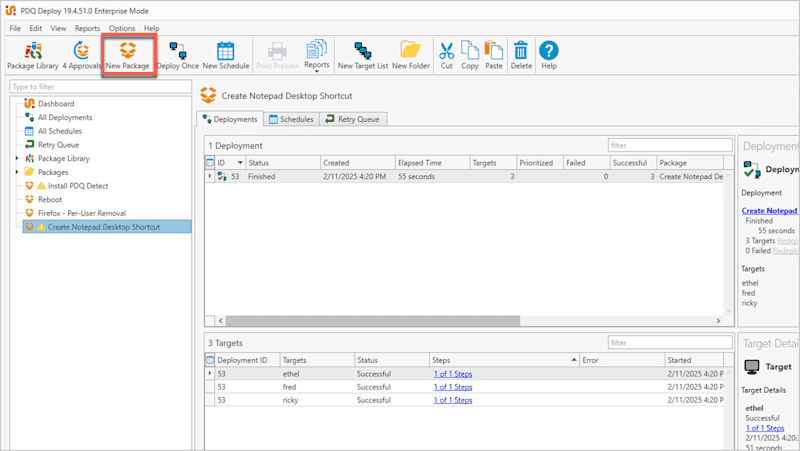
Task: Expand the Package Library tree node
Action: point(17,159)
